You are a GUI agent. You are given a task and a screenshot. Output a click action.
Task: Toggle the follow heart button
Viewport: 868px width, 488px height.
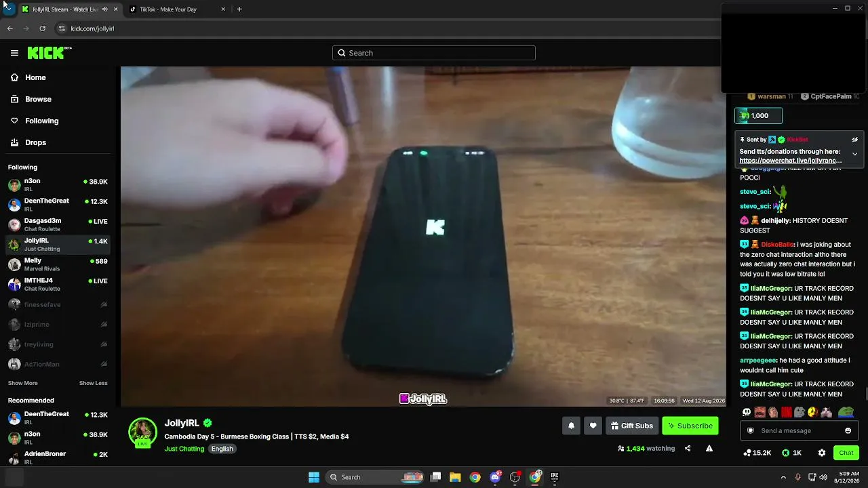[593, 426]
